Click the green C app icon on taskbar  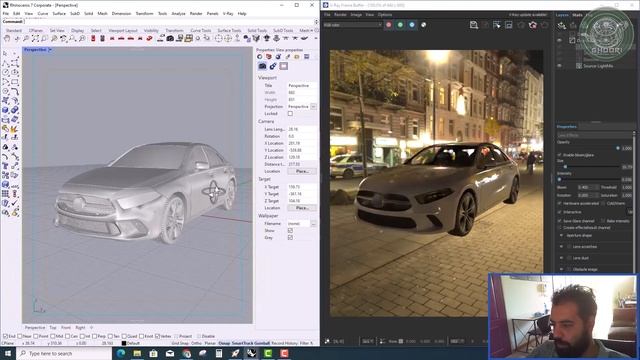268,353
